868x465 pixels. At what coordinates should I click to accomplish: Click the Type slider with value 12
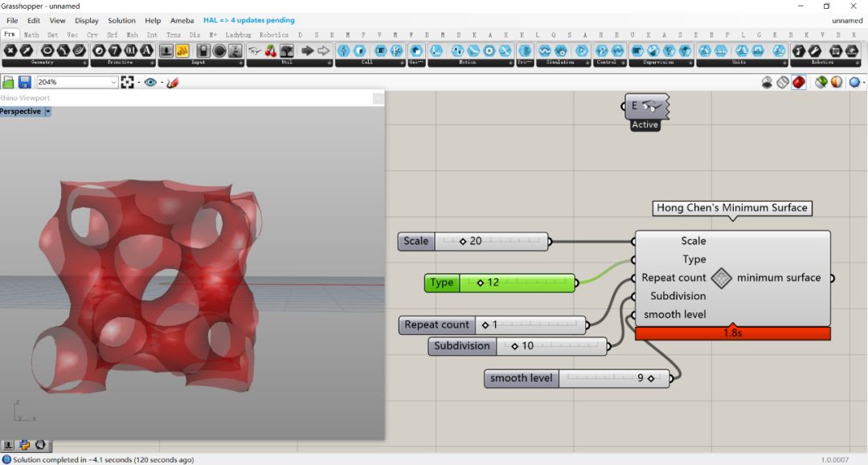[500, 283]
